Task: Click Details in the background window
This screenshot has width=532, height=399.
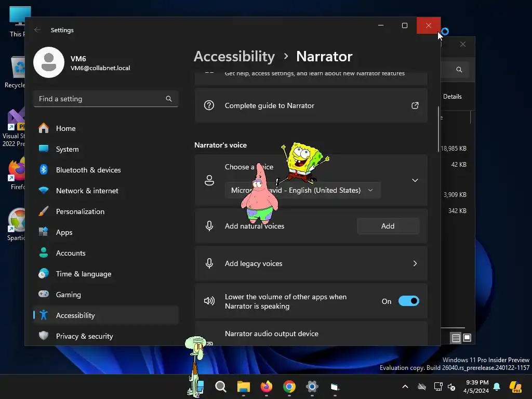Action: [x=453, y=96]
